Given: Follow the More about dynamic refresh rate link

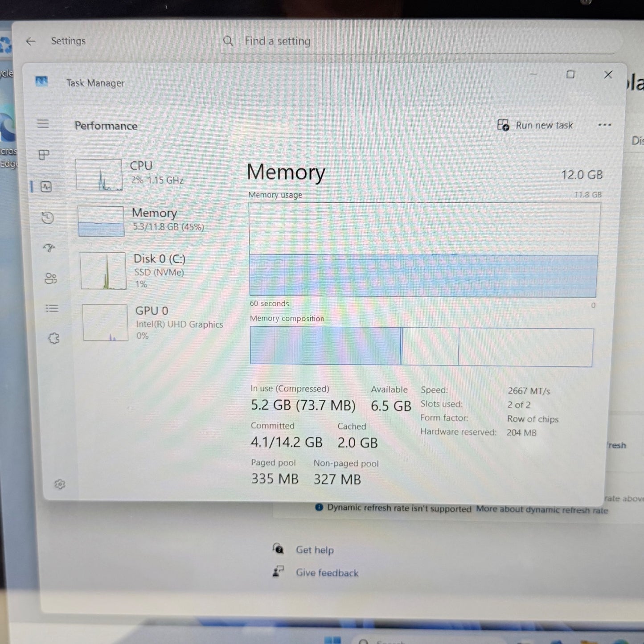Looking at the screenshot, I should (542, 510).
